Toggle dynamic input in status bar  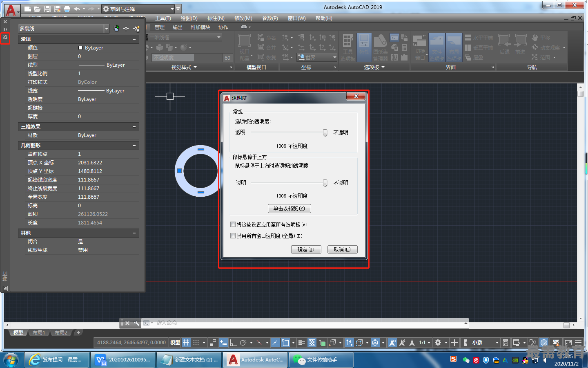coord(223,343)
